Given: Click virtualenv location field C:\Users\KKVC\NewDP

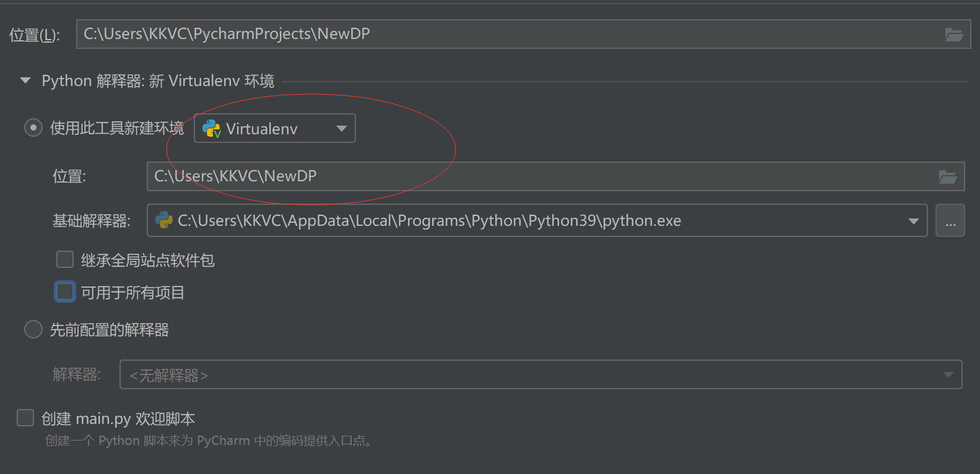Looking at the screenshot, I should pos(555,176).
